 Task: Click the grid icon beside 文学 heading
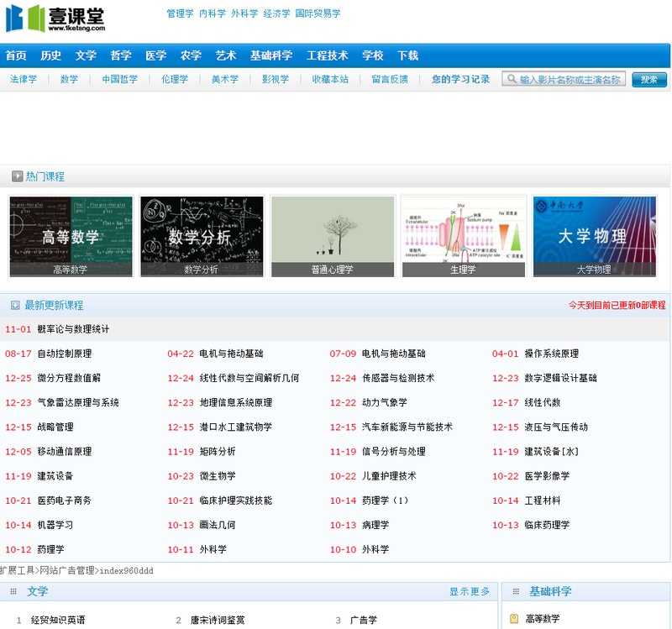click(13, 592)
